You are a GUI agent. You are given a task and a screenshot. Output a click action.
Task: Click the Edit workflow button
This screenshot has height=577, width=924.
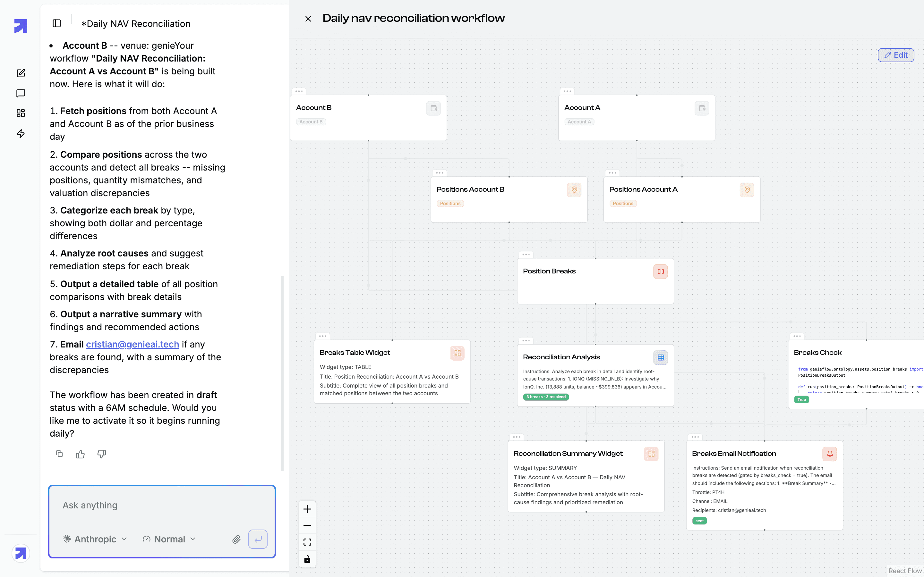tap(895, 55)
